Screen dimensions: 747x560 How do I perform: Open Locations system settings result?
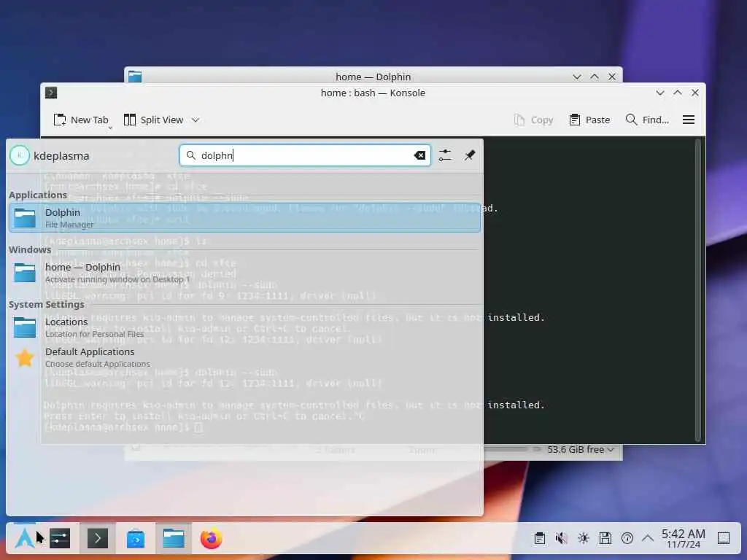coord(244,327)
